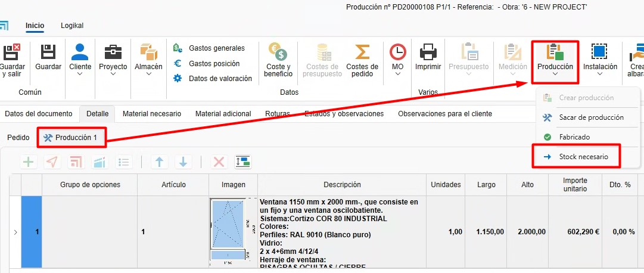The width and height of the screenshot is (644, 273).
Task: Expand the MO dropdown arrow
Action: click(397, 74)
